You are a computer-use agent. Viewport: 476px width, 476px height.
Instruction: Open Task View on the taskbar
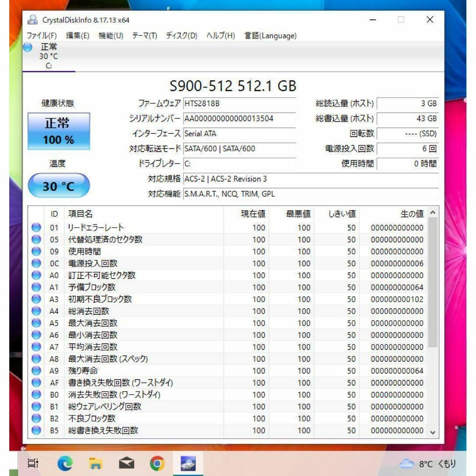tap(33, 463)
